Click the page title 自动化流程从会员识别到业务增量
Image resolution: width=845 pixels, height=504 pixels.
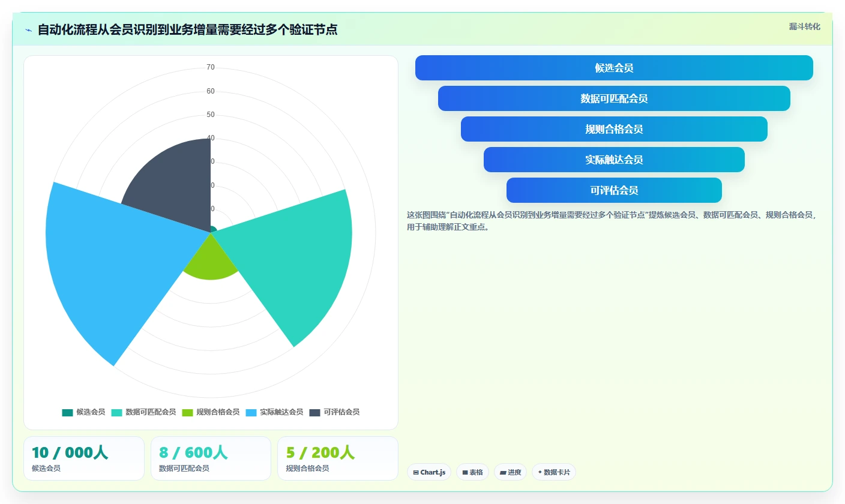click(187, 29)
